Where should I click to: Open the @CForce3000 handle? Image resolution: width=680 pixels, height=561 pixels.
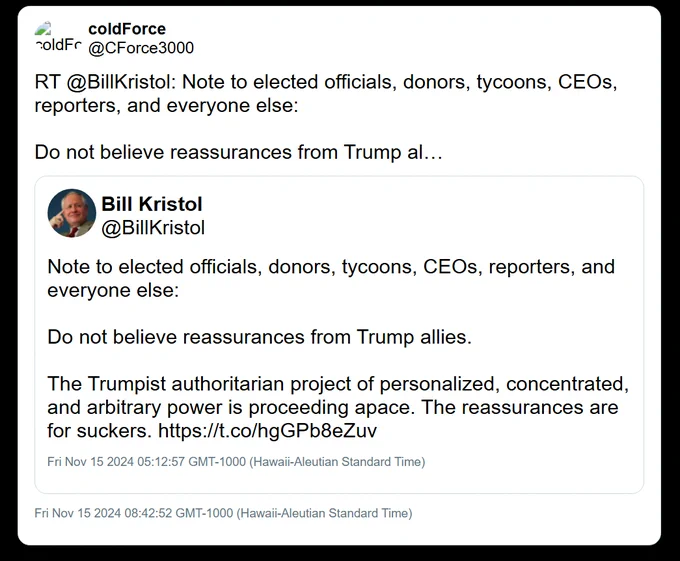tap(141, 48)
